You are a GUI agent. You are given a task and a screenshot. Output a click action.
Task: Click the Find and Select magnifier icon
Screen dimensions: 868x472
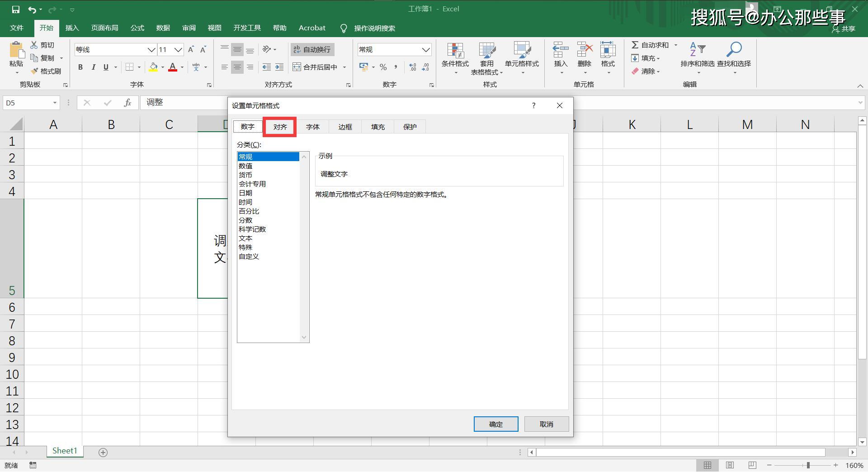point(734,49)
